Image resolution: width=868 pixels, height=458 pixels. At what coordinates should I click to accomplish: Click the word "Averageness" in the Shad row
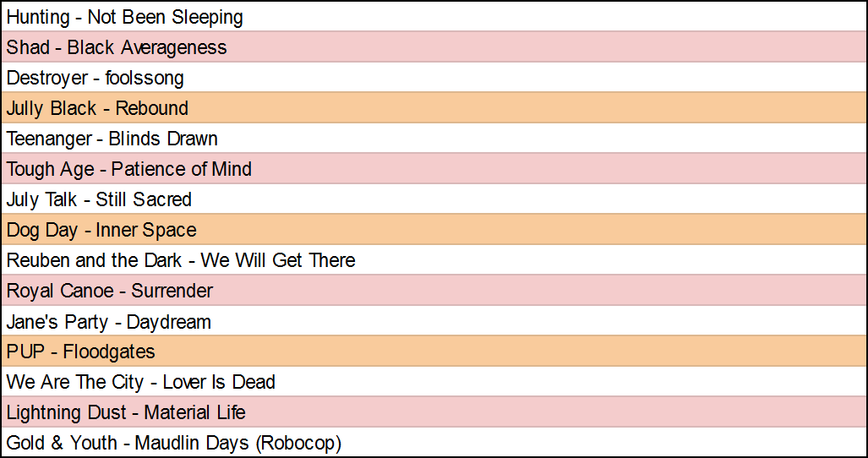172,47
